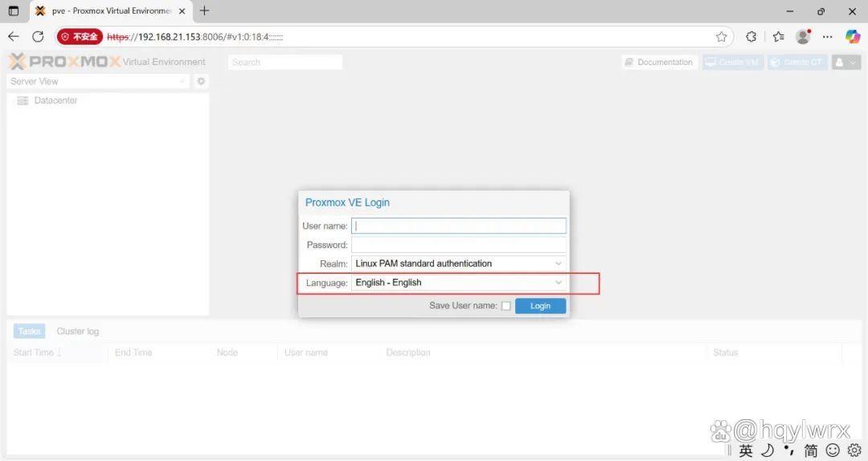The width and height of the screenshot is (868, 461).
Task: Click the red insecure site warning badge
Action: point(80,36)
